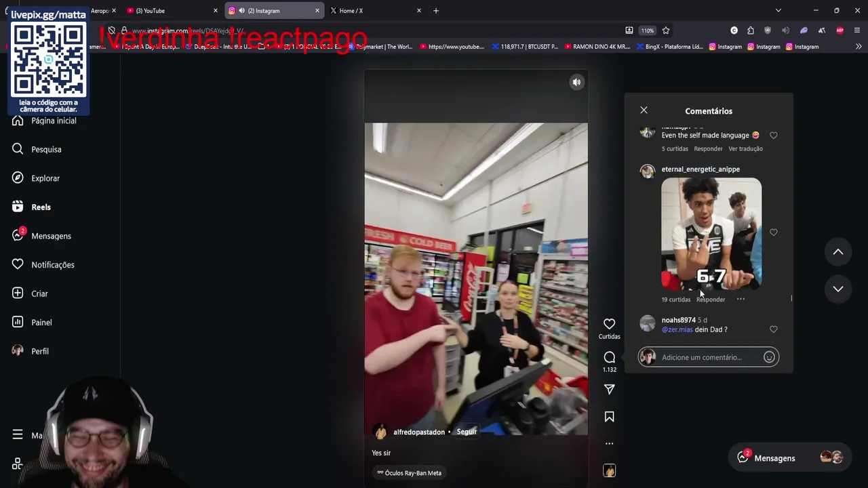Open Mensagens in the sidebar

point(41,236)
